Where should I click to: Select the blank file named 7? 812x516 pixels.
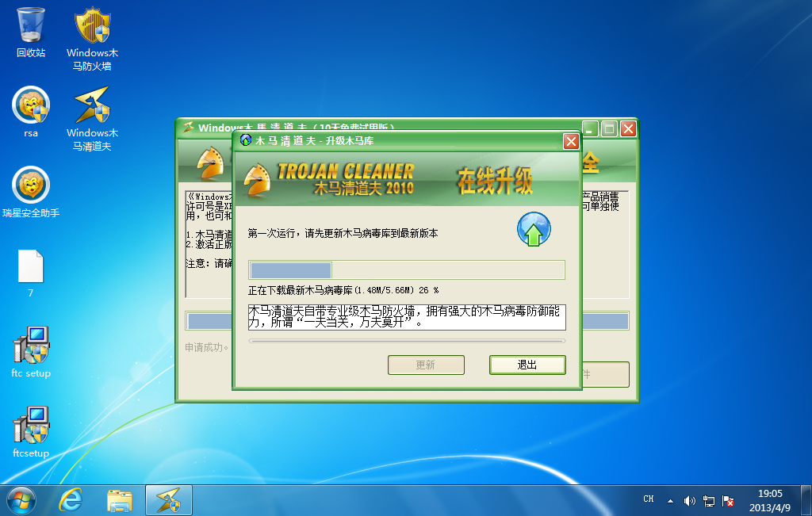pos(31,273)
